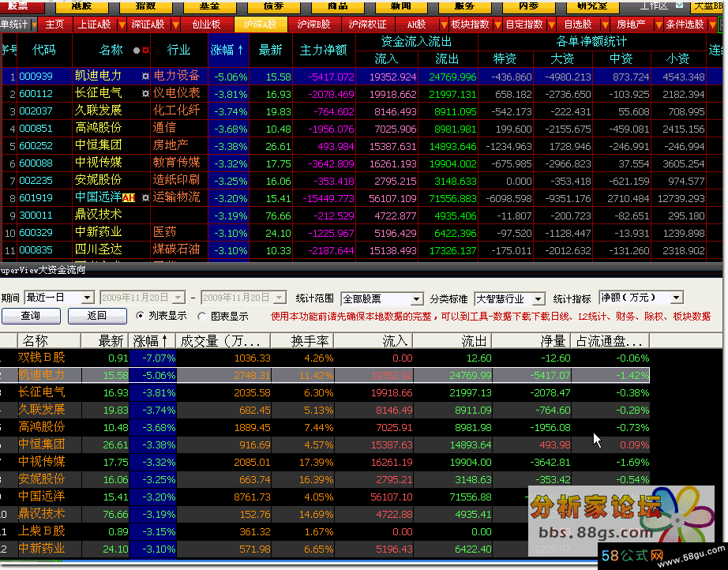Expand the arrow next to 深证A股 tab
The height and width of the screenshot is (570, 728).
175,24
